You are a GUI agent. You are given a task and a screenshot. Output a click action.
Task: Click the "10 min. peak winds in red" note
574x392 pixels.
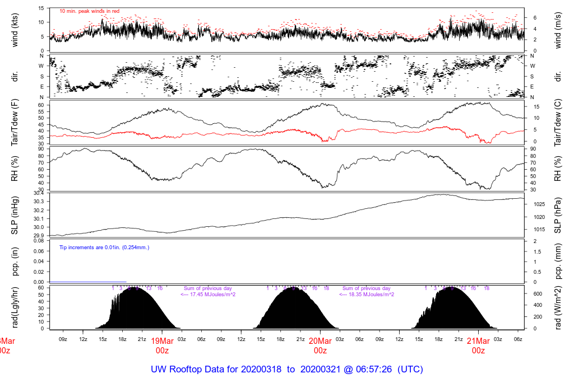click(89, 11)
